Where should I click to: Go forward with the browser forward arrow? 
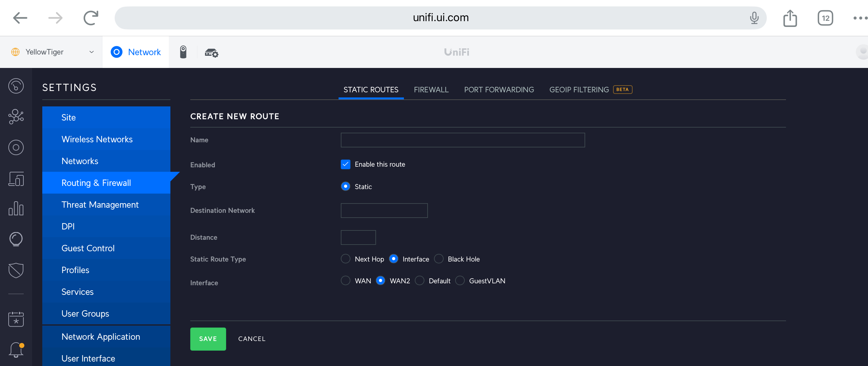(55, 18)
